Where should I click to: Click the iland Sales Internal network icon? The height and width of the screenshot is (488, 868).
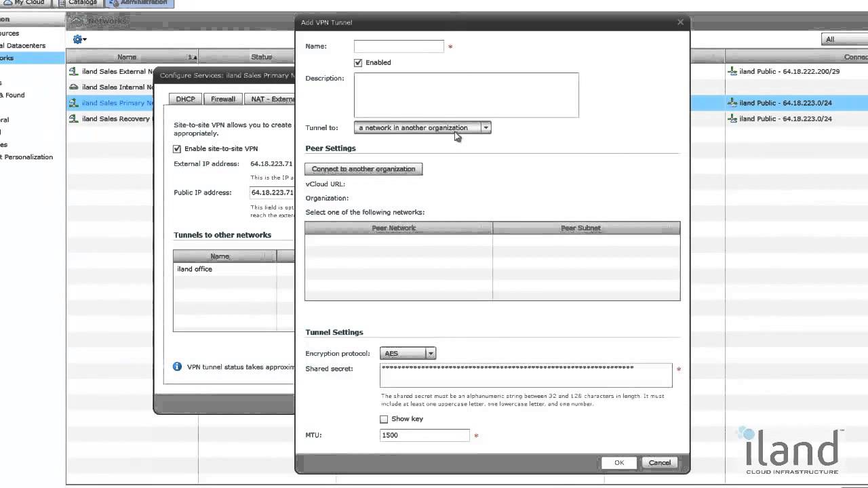pos(73,87)
